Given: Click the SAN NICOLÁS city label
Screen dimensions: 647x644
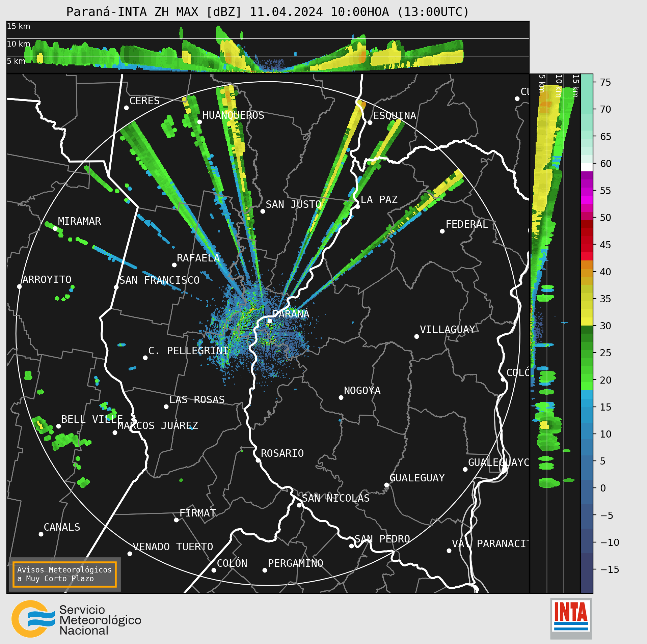Looking at the screenshot, I should click(335, 498).
